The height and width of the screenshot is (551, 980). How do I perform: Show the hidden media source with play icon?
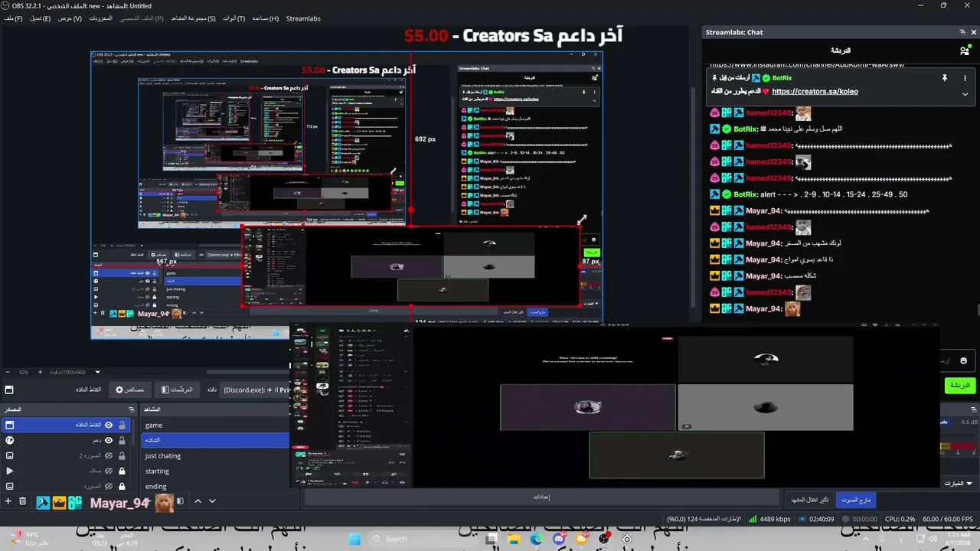coord(109,471)
